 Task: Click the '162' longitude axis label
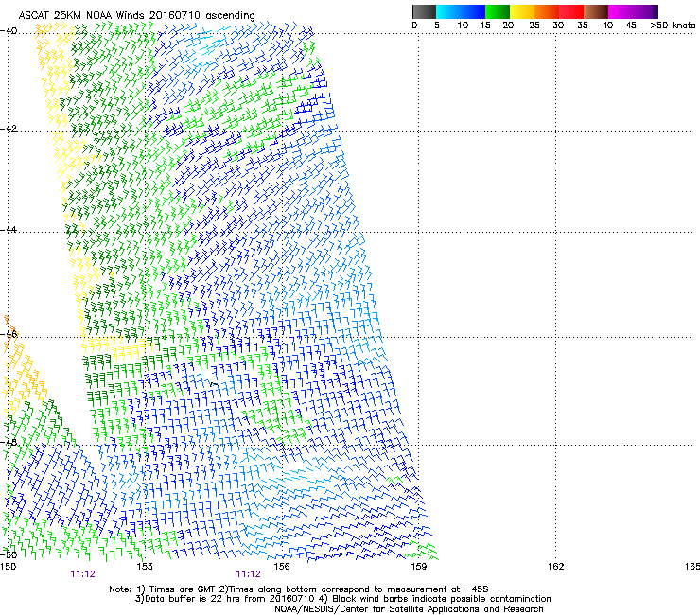pyautogui.click(x=555, y=567)
